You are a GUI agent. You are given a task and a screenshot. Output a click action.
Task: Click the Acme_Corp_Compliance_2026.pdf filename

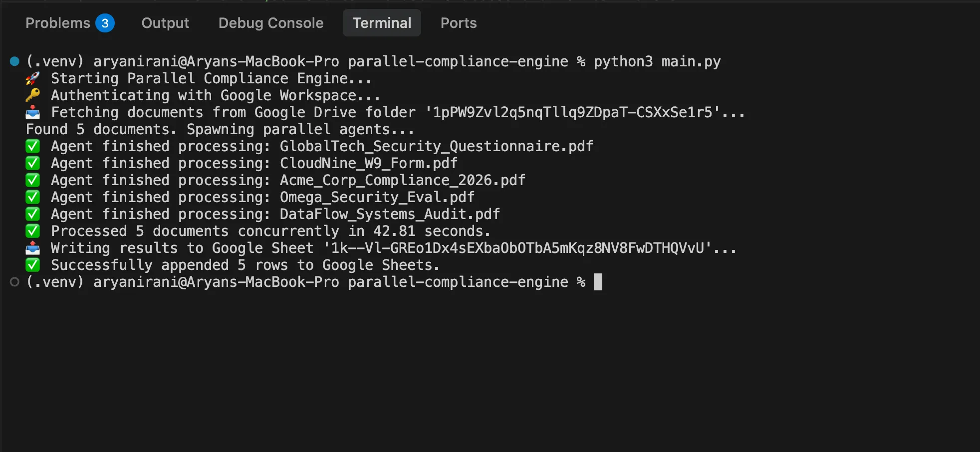tap(403, 180)
